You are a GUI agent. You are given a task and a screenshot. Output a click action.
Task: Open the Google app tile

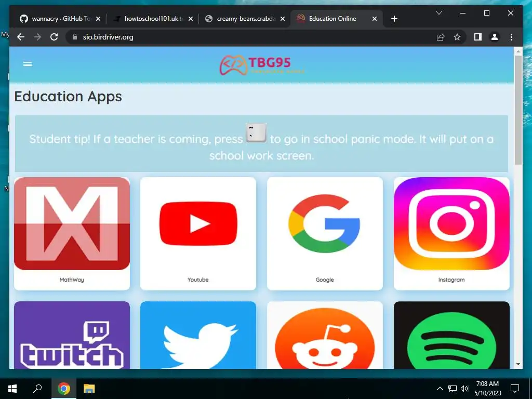click(325, 233)
